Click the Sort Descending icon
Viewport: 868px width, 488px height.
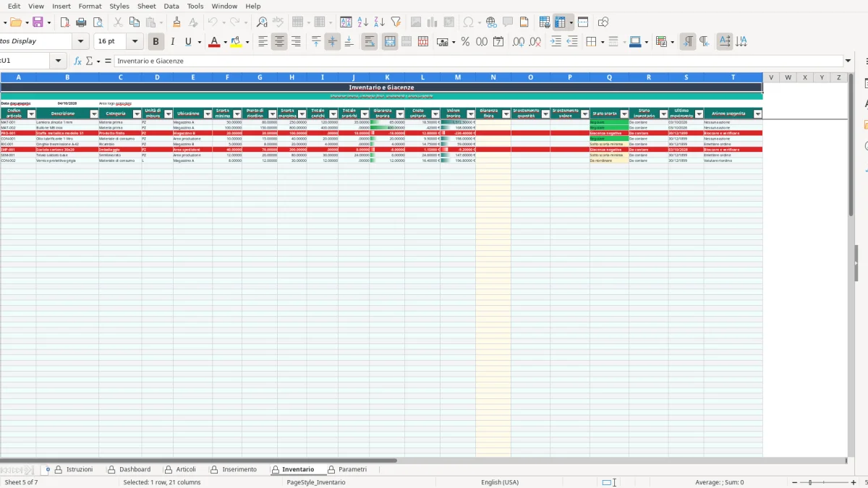click(380, 22)
